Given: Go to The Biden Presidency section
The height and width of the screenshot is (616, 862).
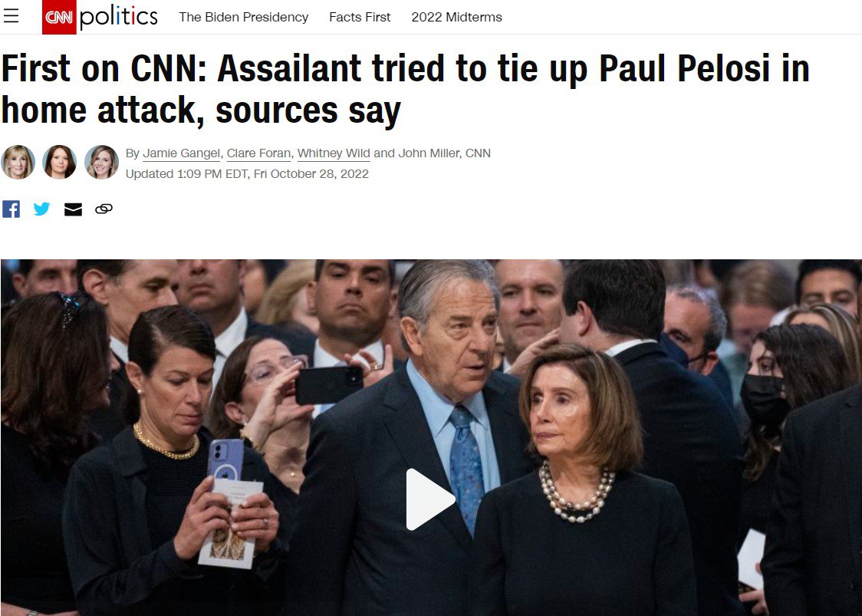Looking at the screenshot, I should coord(244,17).
